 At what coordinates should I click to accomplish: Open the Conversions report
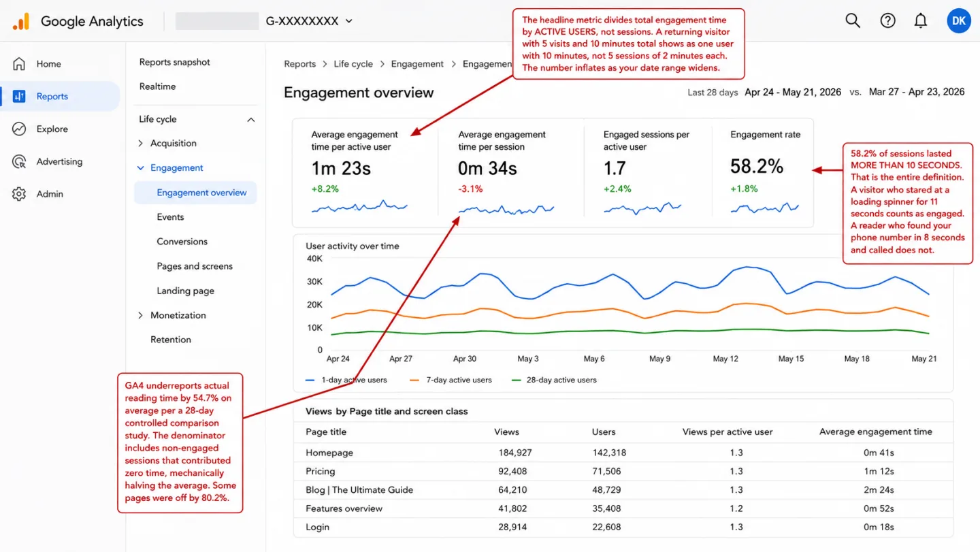(x=182, y=242)
